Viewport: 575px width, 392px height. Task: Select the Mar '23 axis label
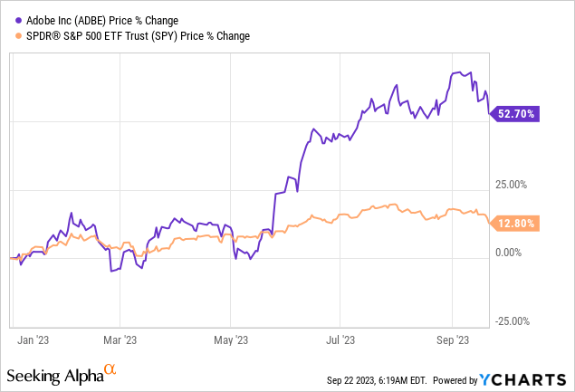(x=120, y=340)
